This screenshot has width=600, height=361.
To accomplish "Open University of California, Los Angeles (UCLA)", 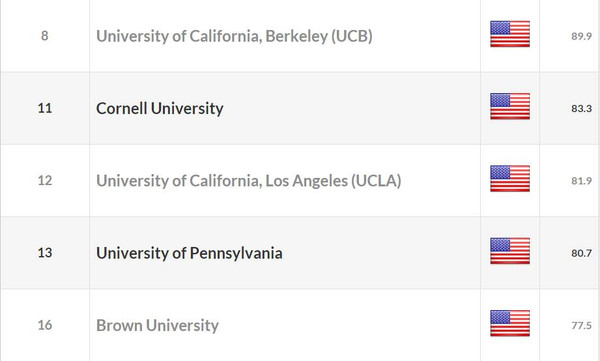I will 249,181.
